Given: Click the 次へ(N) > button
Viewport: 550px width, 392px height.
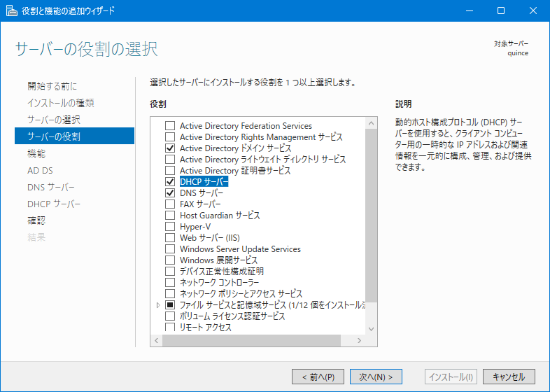Looking at the screenshot, I should click(376, 377).
